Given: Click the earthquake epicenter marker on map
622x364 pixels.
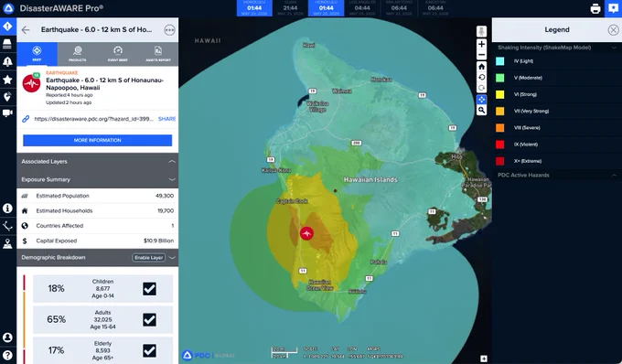Looking at the screenshot, I should coord(306,233).
